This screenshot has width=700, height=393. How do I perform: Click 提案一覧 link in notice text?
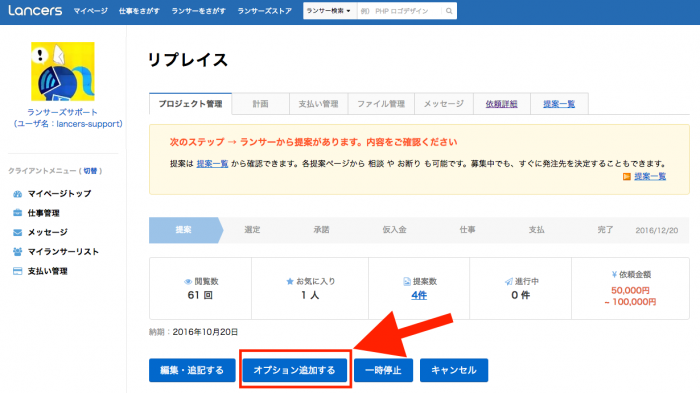point(212,164)
